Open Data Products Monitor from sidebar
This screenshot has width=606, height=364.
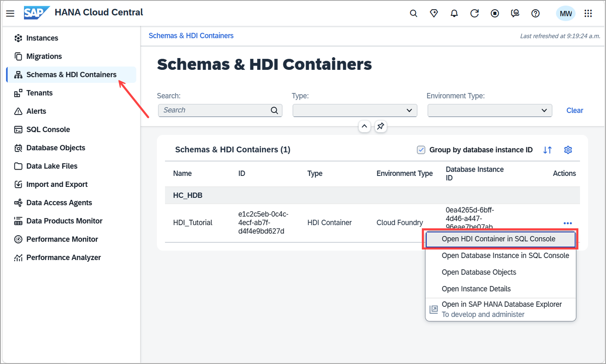(64, 221)
